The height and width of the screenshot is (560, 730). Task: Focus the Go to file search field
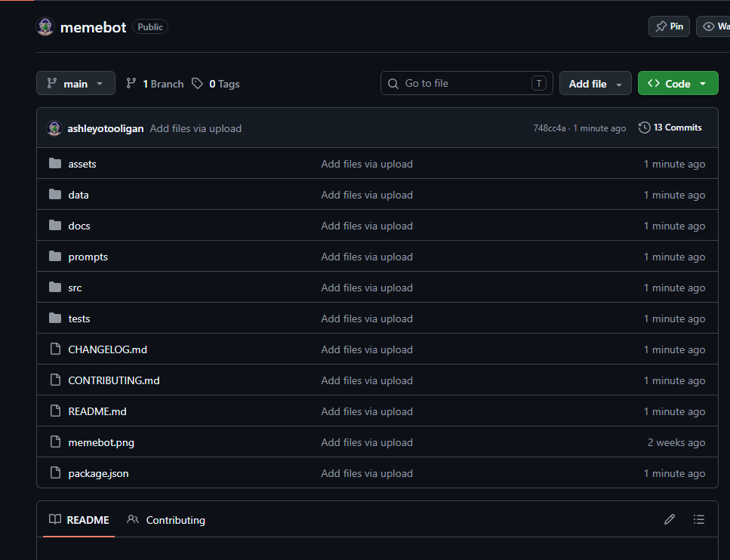click(467, 83)
